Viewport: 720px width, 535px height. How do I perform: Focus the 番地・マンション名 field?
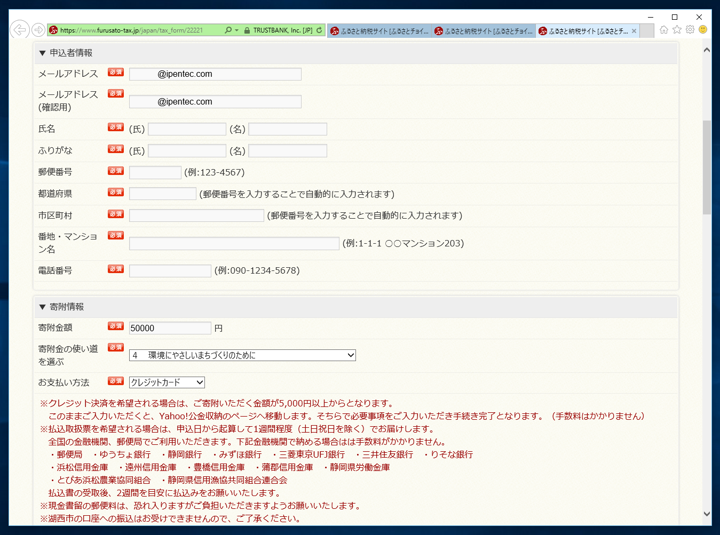(x=234, y=243)
